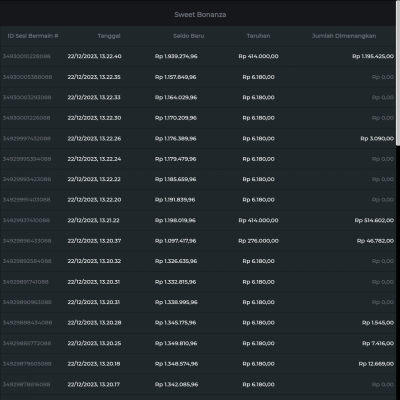Click the ID Sesi Bermain # column header
This screenshot has width=400, height=400.
pos(33,36)
